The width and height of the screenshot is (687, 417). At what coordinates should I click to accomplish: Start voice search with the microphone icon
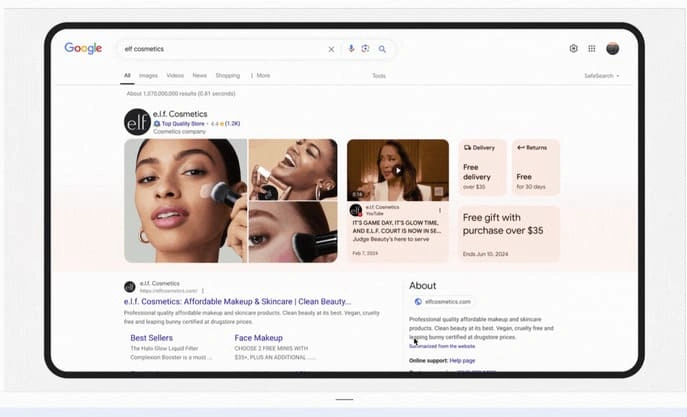[351, 49]
